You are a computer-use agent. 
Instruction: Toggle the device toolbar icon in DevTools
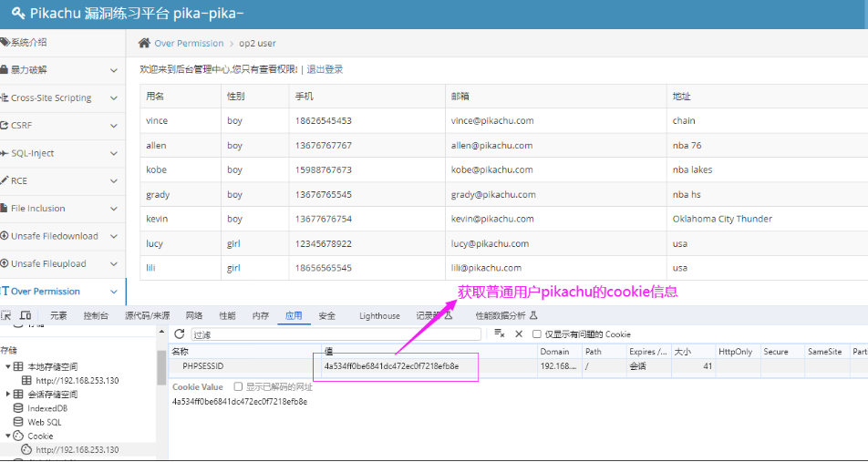click(26, 316)
